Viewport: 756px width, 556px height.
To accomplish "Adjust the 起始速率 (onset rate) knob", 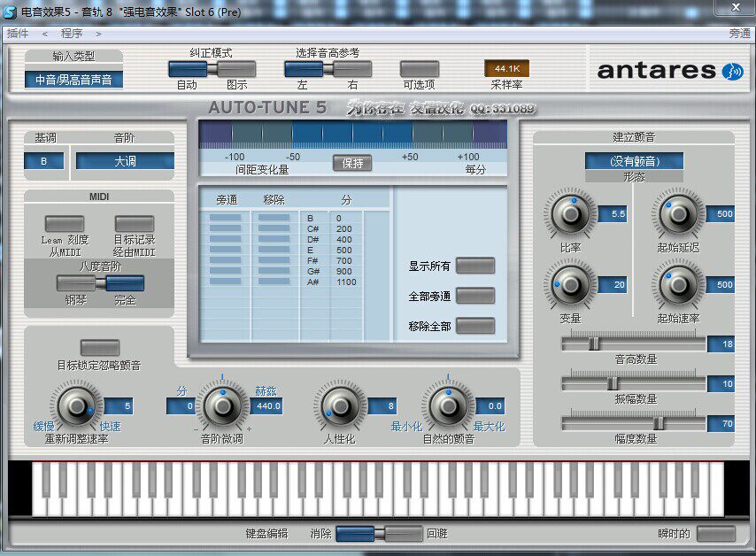I will (678, 284).
